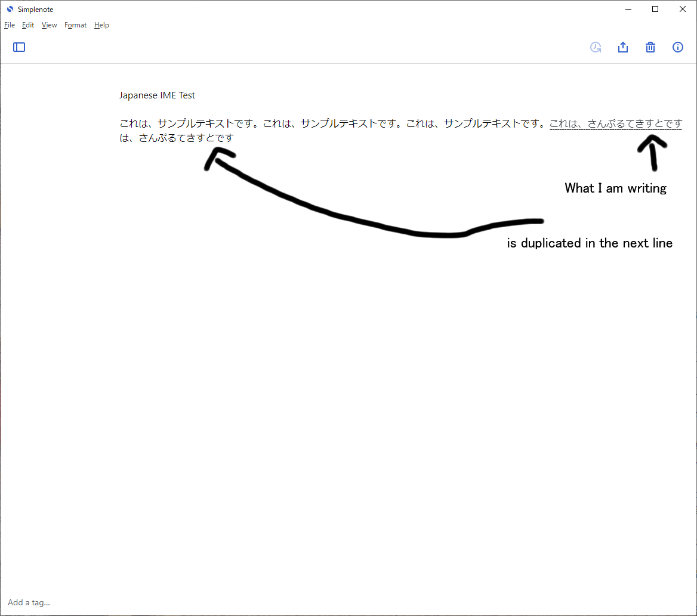Click the circled info icon

[x=678, y=47]
